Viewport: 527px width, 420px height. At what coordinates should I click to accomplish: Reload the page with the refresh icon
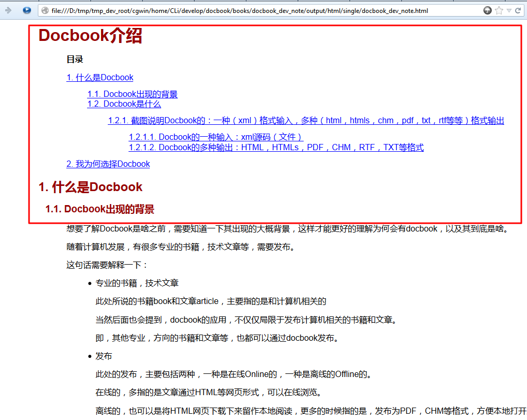point(518,10)
